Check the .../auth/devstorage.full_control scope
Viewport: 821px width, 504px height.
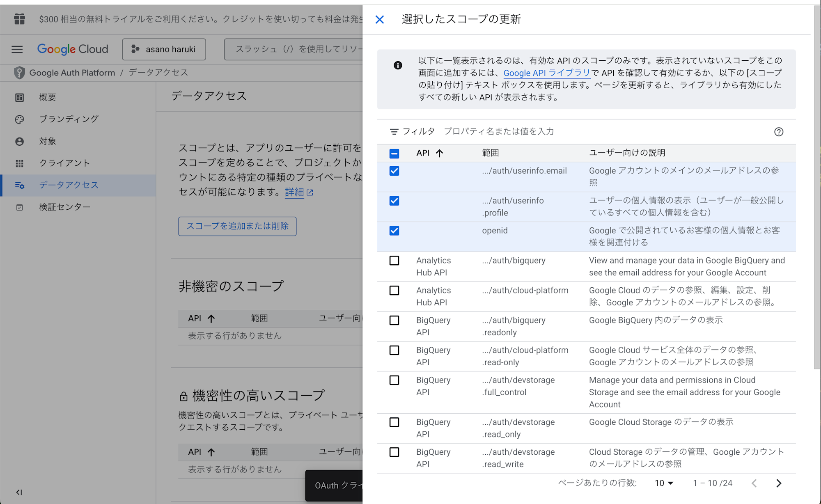coord(394,380)
